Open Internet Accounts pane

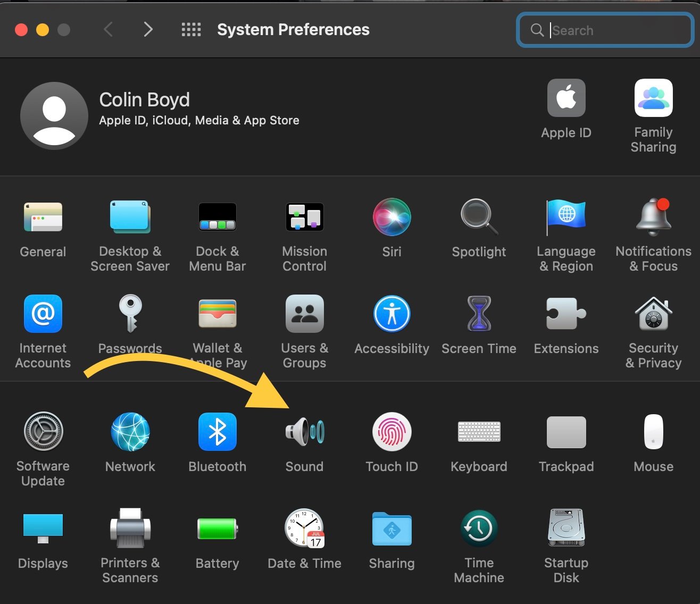pos(43,314)
